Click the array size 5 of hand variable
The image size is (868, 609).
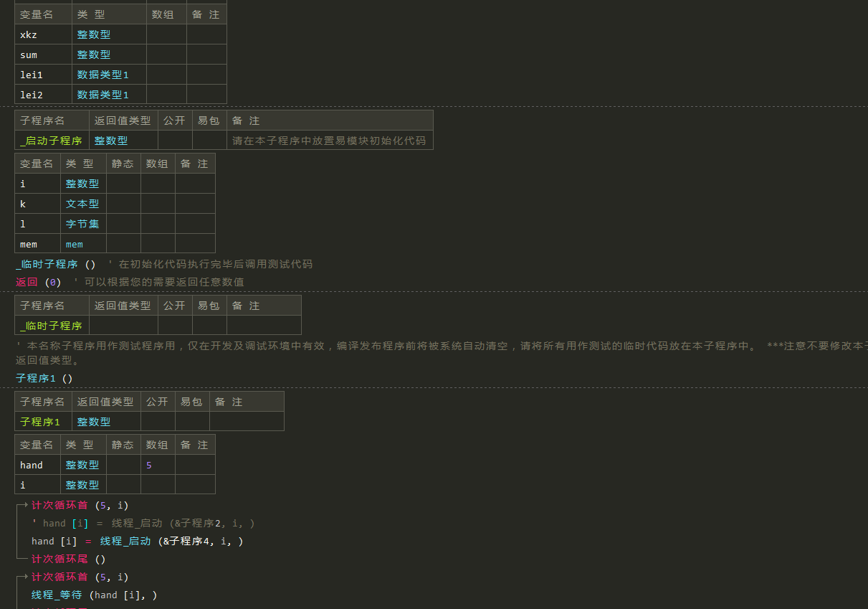coord(149,465)
